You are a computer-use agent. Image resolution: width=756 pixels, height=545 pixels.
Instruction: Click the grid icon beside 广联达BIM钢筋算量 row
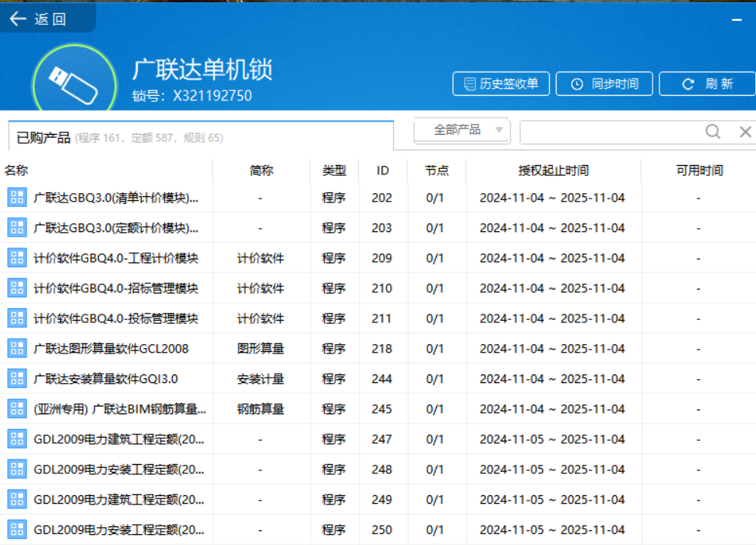pos(16,409)
